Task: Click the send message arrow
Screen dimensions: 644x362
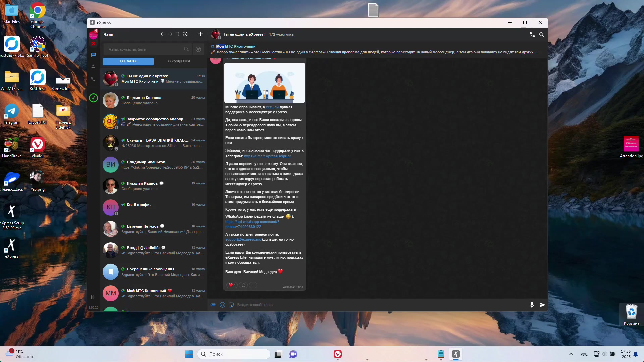Action: coord(542,305)
